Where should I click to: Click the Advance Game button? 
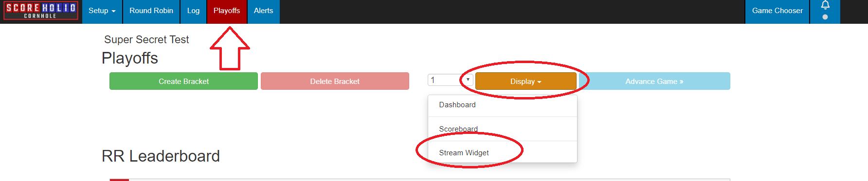[654, 81]
